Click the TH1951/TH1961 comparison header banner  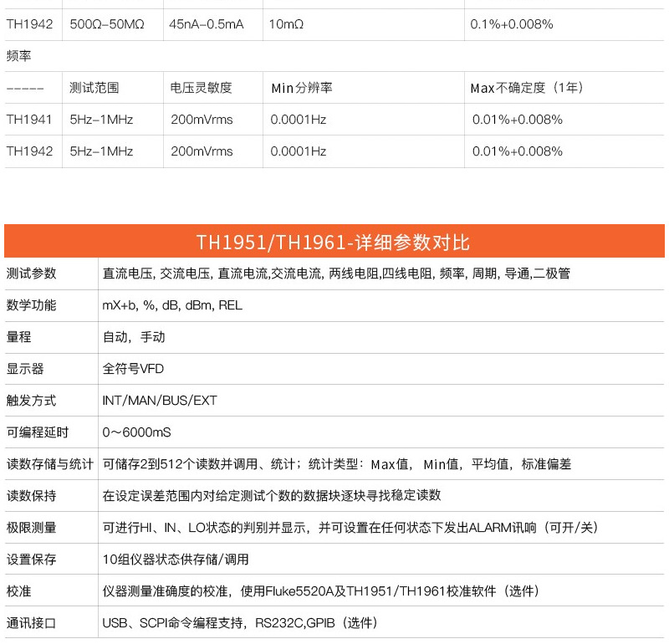[334, 241]
